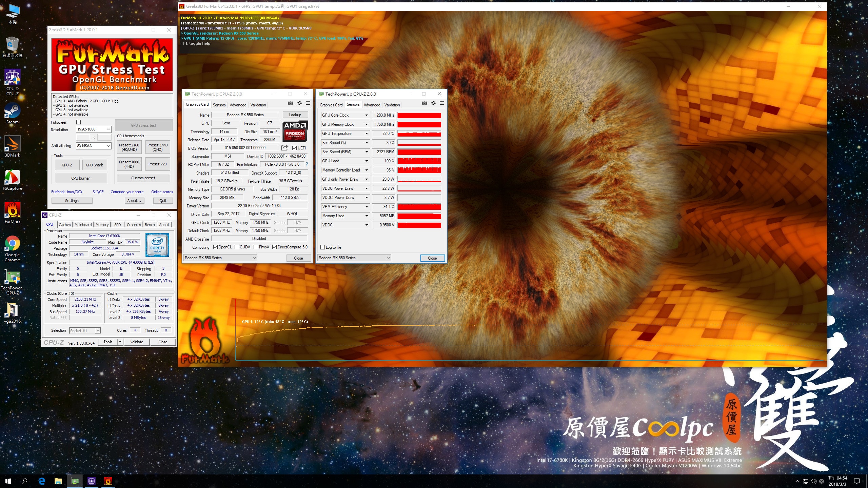This screenshot has width=868, height=488.
Task: Click the Validate button in CPU-Z
Action: click(x=137, y=342)
